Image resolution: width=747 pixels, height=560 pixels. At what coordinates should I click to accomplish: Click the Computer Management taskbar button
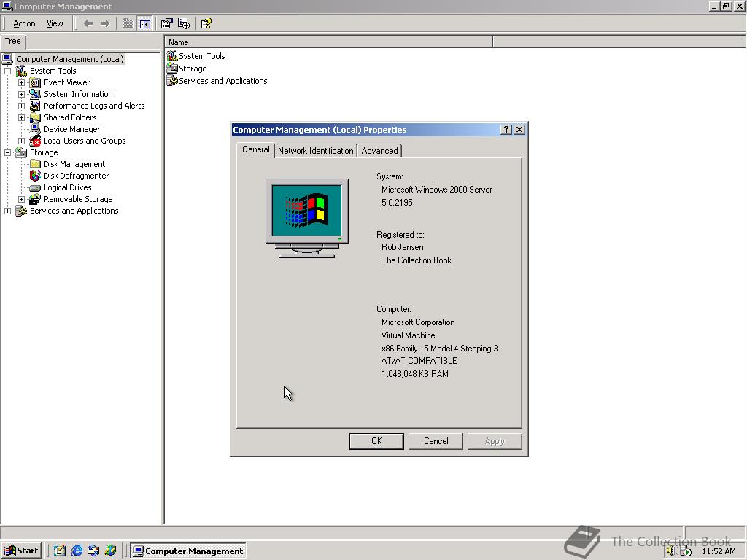[189, 551]
